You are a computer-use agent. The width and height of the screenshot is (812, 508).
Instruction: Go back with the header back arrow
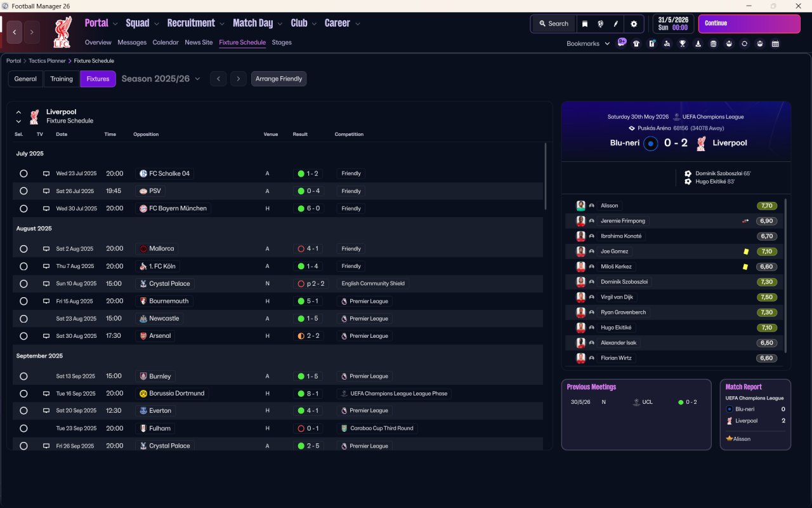tap(15, 32)
